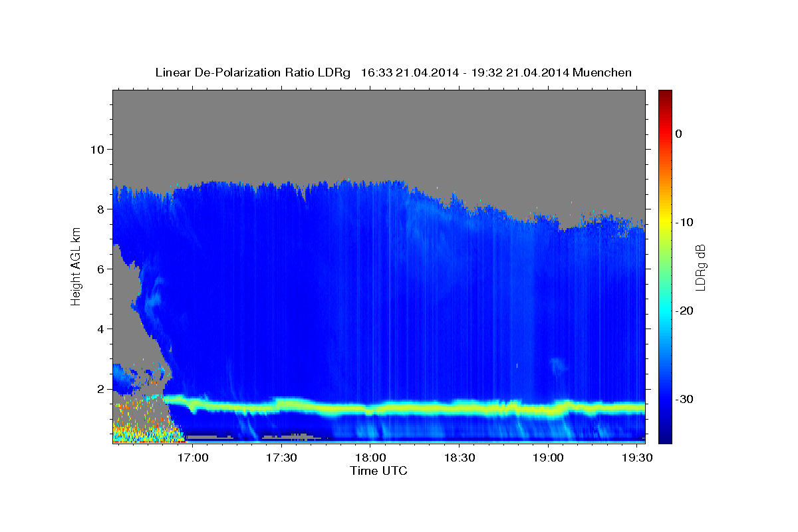
Task: Click the colorbar value 0
Action: pos(678,134)
